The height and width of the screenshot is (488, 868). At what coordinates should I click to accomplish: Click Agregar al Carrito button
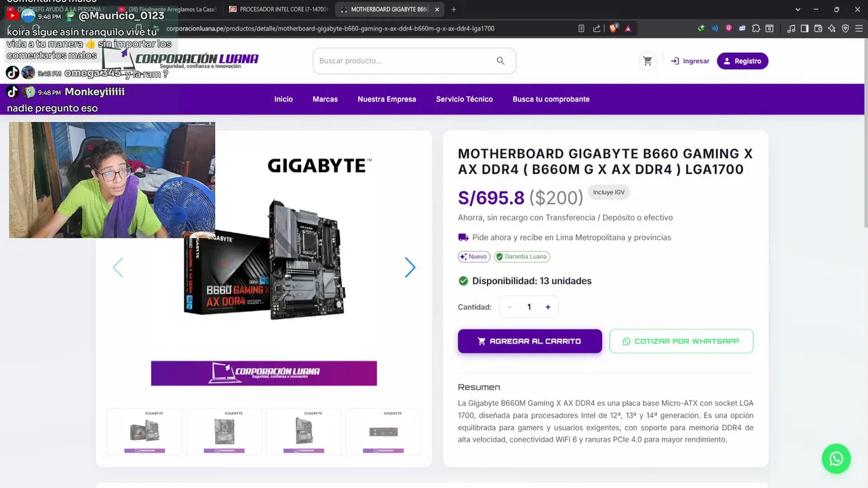[530, 341]
